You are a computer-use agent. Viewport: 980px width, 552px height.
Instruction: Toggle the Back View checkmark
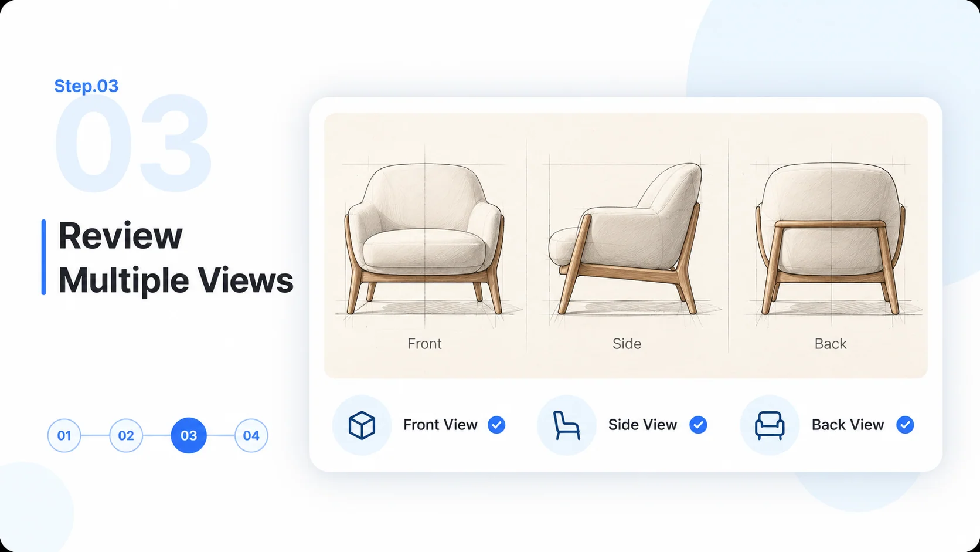coord(905,425)
